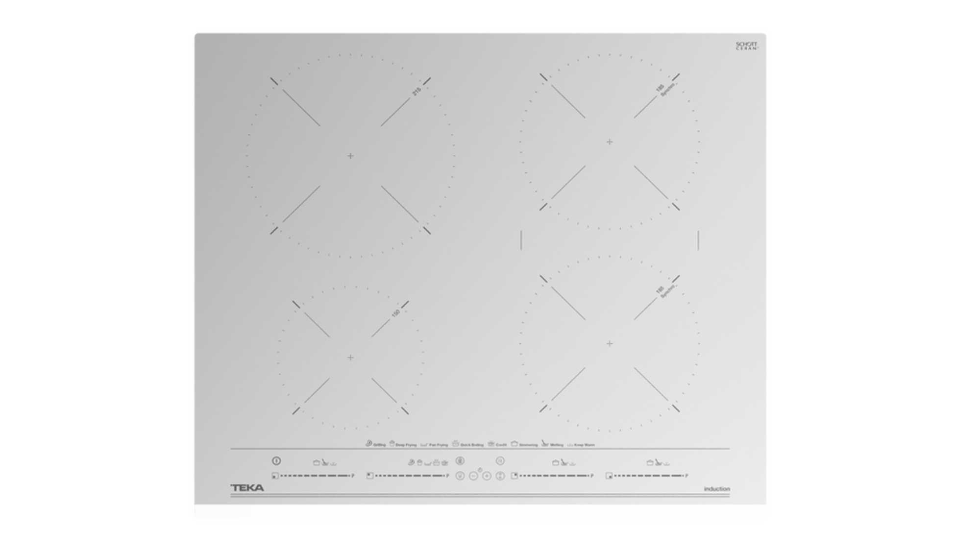
Task: Touch the small timer clock icon
Action: tap(480, 470)
